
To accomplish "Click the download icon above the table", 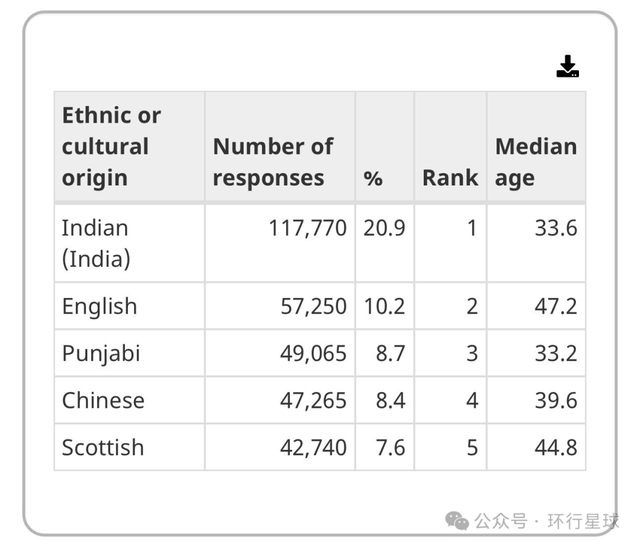I will point(568,67).
